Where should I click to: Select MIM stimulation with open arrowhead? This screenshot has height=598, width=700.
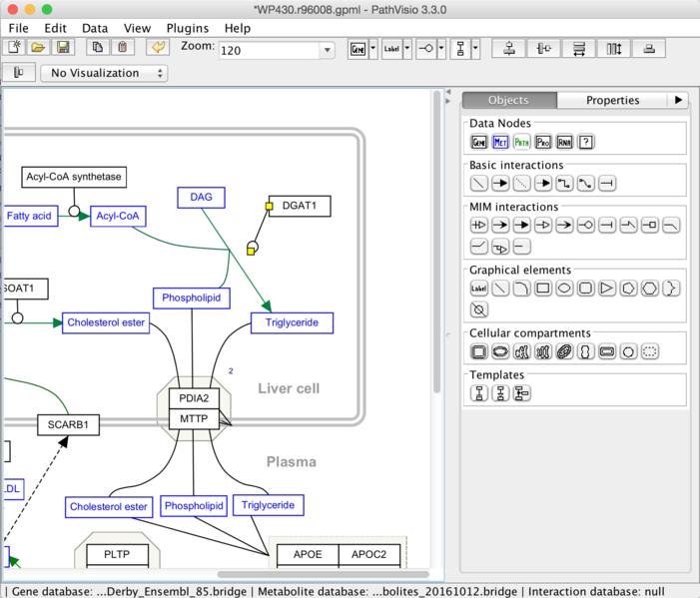543,225
